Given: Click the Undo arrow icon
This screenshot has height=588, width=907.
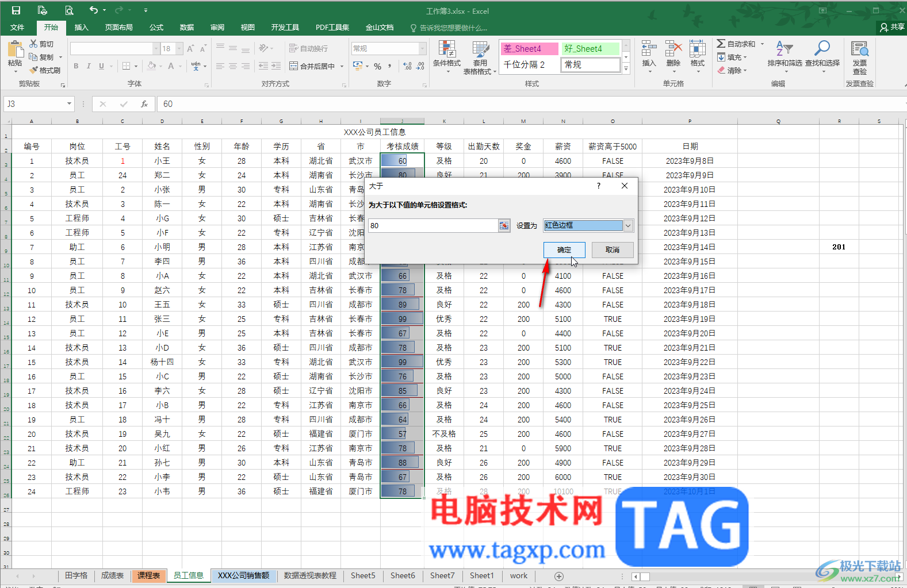Looking at the screenshot, I should pos(93,10).
